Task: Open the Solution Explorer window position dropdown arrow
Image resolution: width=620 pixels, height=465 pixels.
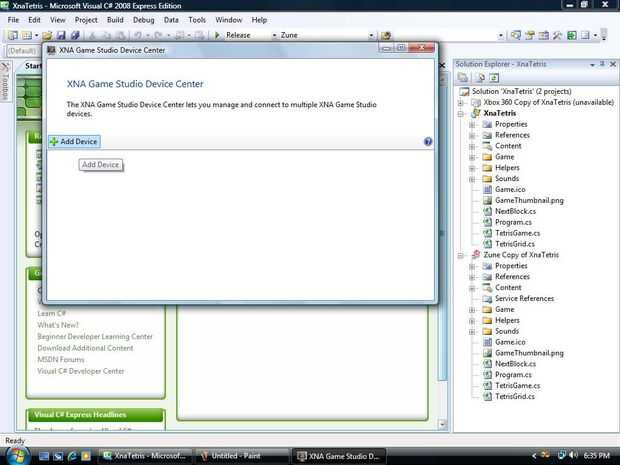Action: (x=592, y=64)
